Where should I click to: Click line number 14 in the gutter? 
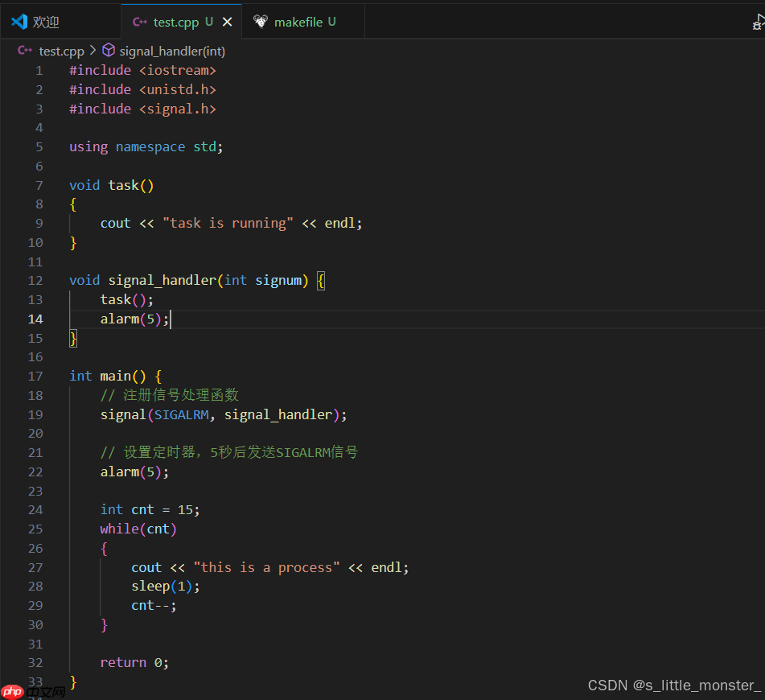(35, 319)
